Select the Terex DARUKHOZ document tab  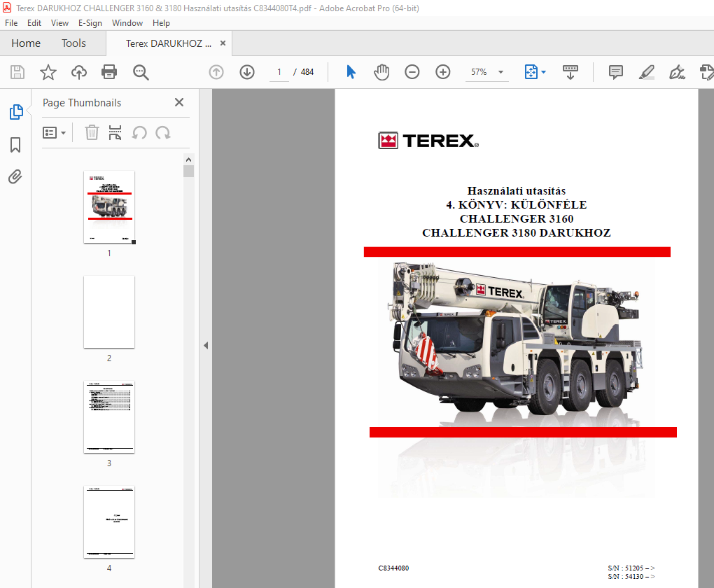click(x=169, y=43)
